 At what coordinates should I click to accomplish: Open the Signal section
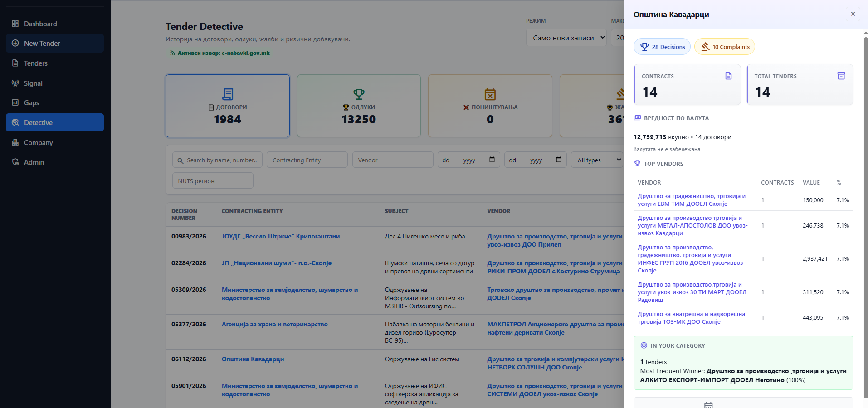click(55, 83)
